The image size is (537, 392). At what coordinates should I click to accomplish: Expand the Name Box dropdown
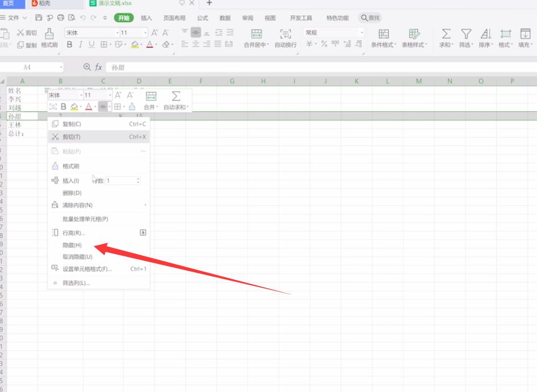coord(61,68)
